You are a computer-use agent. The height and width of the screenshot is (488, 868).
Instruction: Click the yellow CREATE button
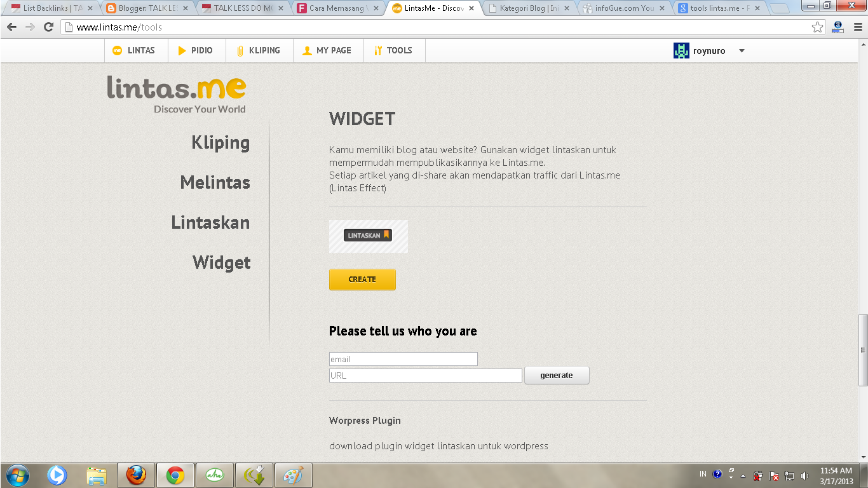point(362,280)
